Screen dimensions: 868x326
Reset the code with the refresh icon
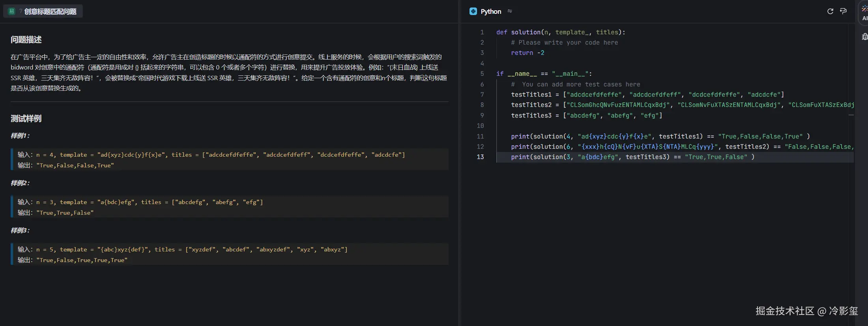[830, 11]
